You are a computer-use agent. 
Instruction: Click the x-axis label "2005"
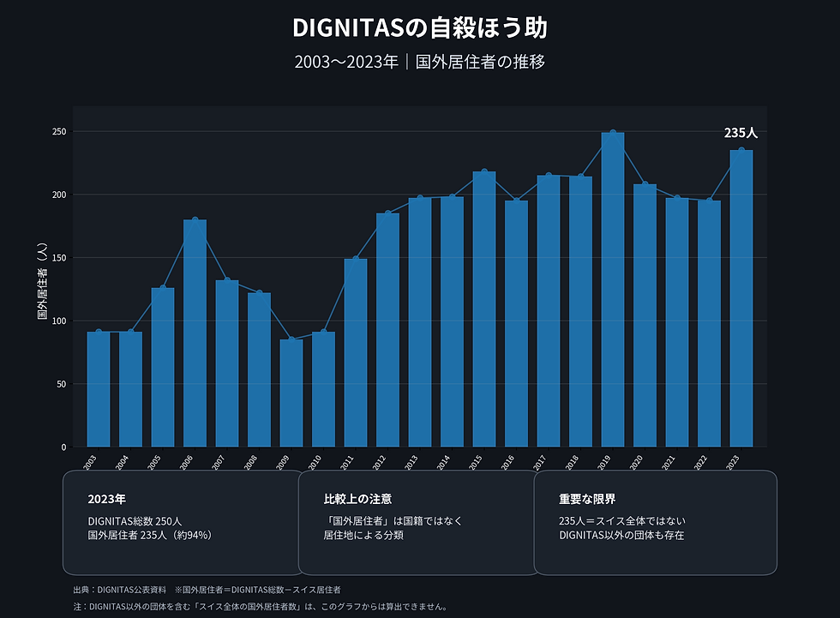point(153,463)
